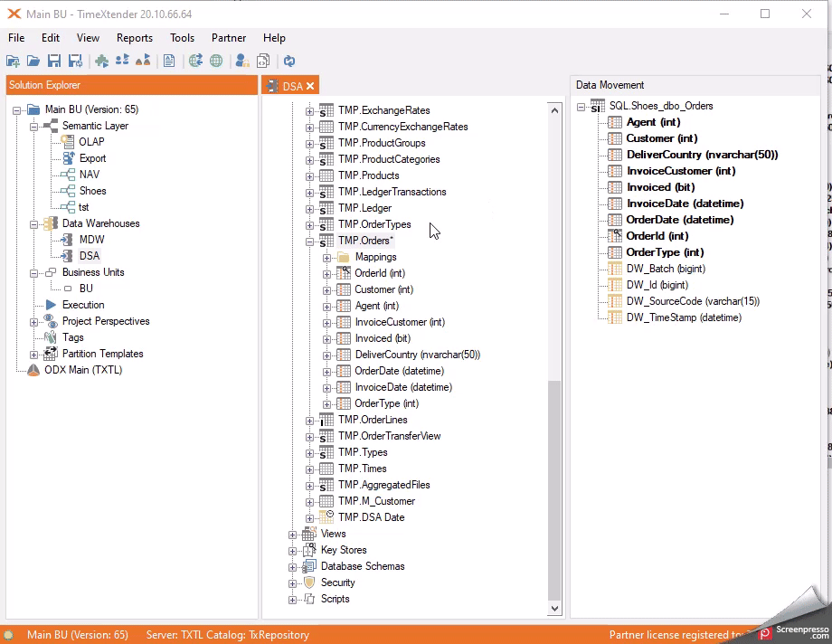Click the OLAP icon under Semantic Layer
The width and height of the screenshot is (832, 644).
tap(68, 141)
